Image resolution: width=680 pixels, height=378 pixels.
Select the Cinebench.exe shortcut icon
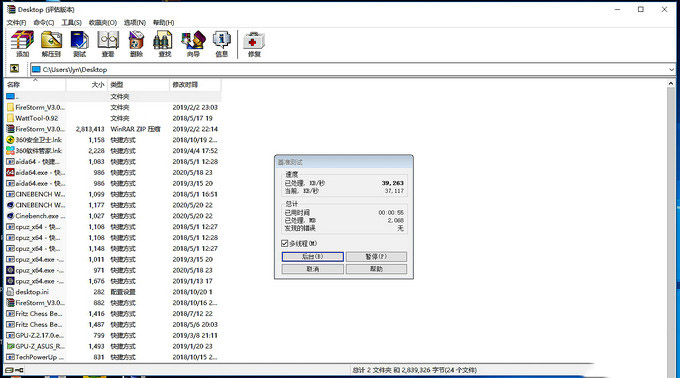coord(10,216)
